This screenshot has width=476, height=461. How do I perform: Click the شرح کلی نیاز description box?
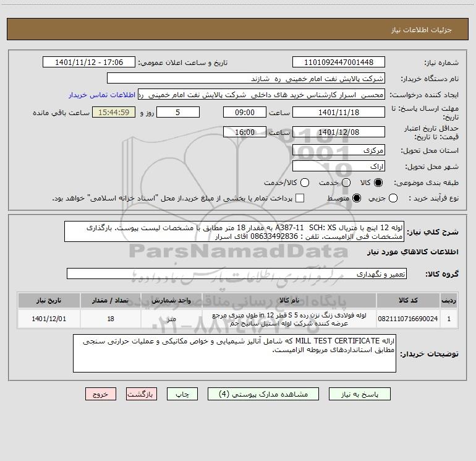tap(234, 231)
